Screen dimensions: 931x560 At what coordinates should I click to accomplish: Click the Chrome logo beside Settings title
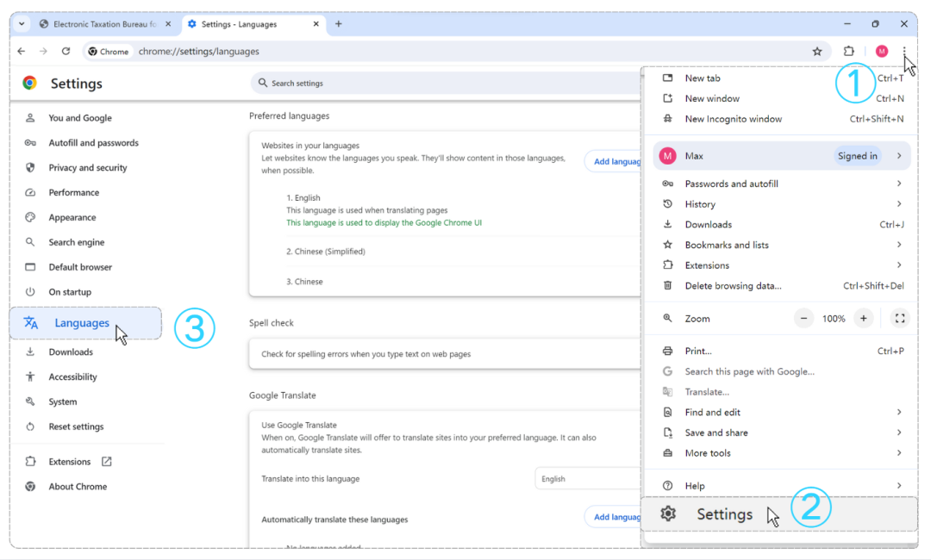pos(29,84)
